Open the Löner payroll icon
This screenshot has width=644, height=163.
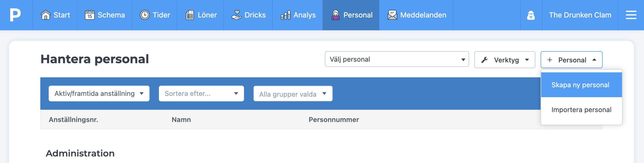point(190,15)
